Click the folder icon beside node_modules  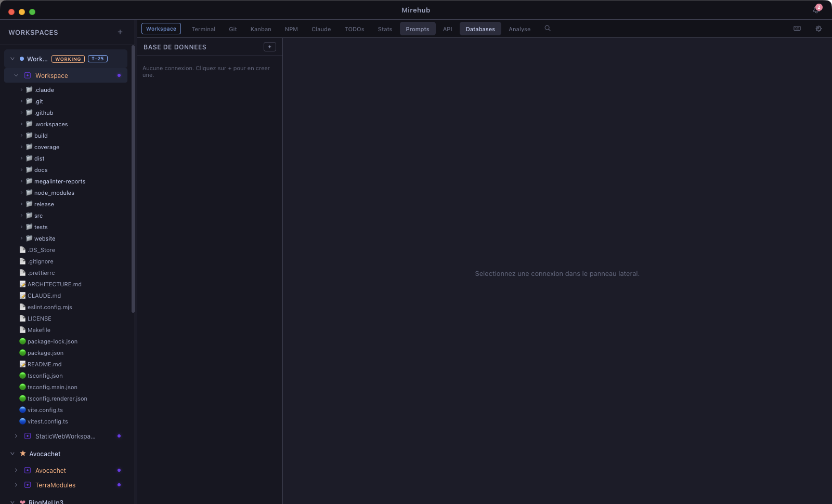coord(29,192)
